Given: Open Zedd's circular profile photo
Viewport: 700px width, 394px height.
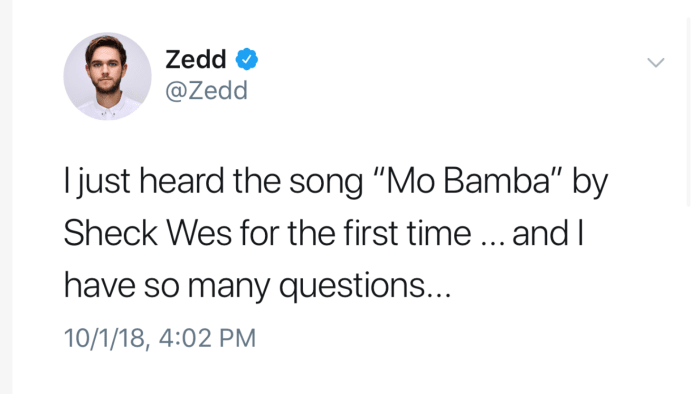Looking at the screenshot, I should [x=108, y=76].
